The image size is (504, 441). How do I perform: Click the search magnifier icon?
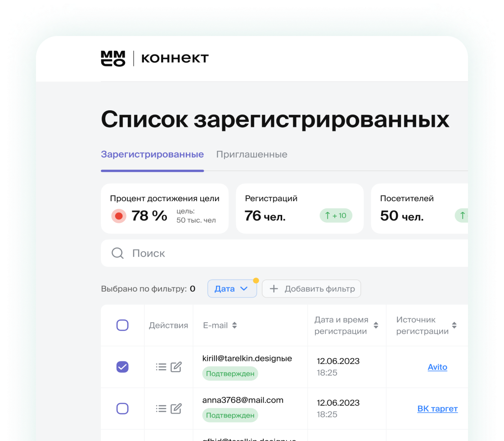click(x=117, y=253)
